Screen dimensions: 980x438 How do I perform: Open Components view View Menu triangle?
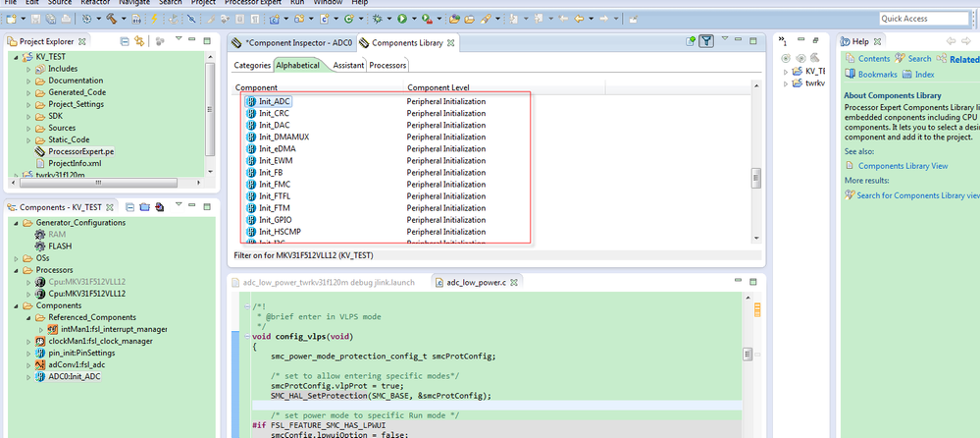(179, 204)
